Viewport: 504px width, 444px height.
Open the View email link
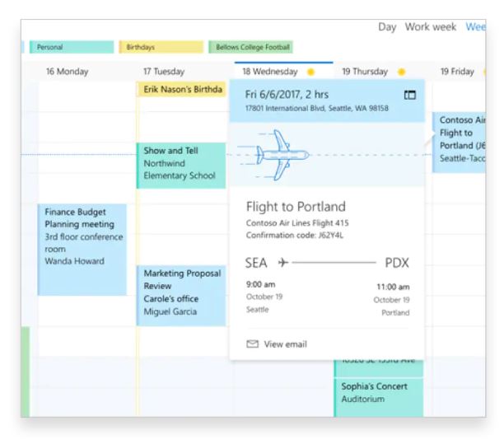(x=286, y=344)
